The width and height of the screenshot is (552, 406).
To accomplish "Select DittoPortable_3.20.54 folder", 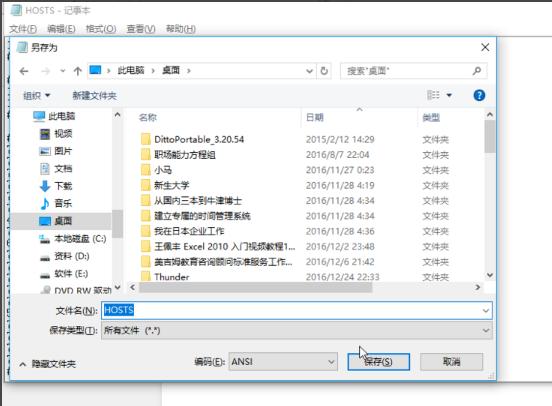I will pyautogui.click(x=199, y=139).
